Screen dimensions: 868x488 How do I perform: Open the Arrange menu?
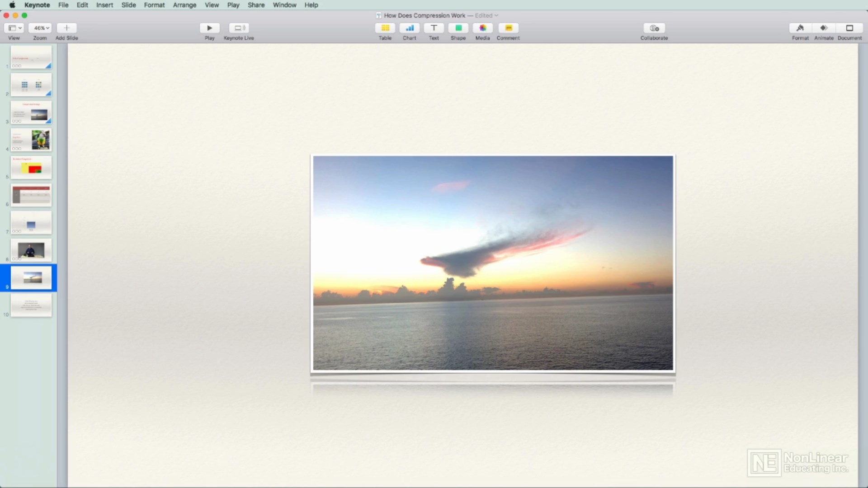click(x=184, y=5)
